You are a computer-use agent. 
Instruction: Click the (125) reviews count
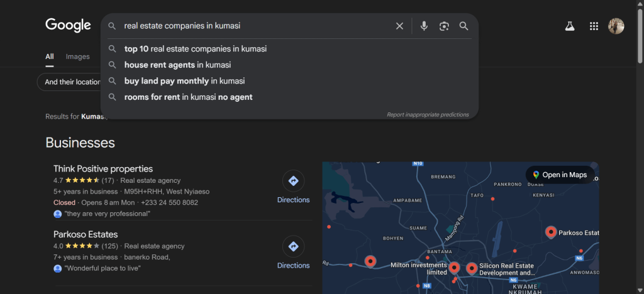tap(109, 246)
